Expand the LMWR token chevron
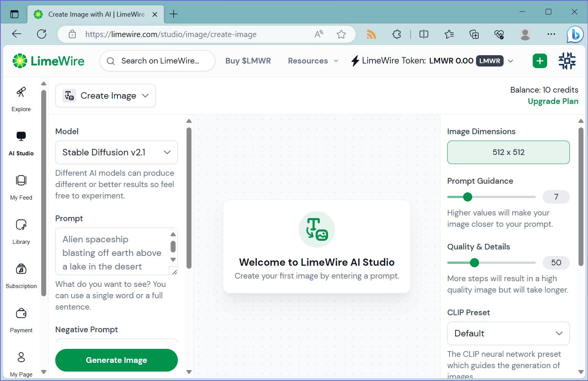This screenshot has height=381, width=588. click(510, 61)
